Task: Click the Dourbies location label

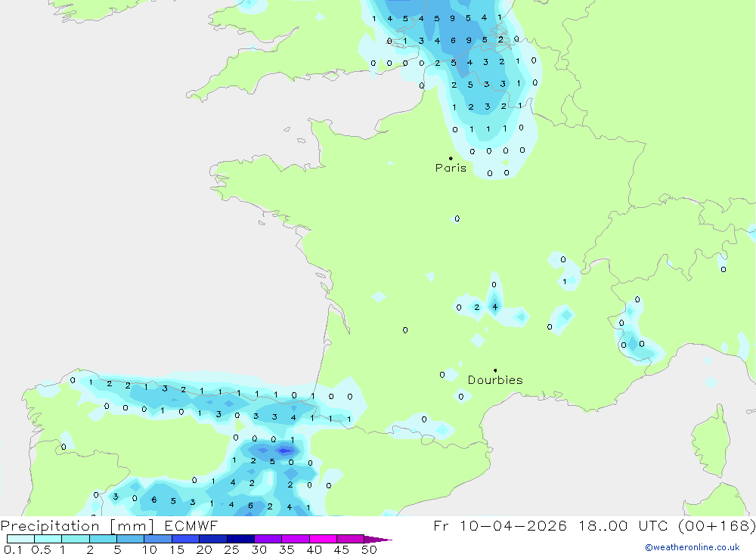Action: pos(495,380)
